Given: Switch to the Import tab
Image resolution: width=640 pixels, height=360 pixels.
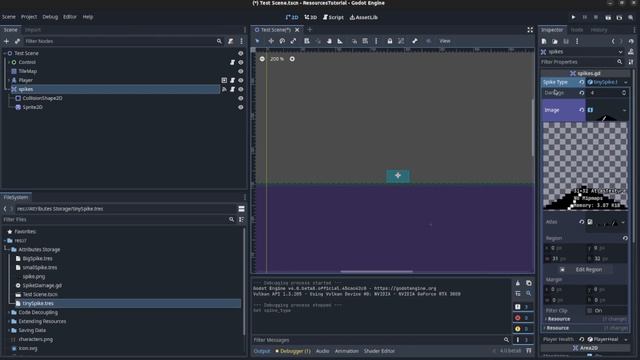Looking at the screenshot, I should coord(33,30).
